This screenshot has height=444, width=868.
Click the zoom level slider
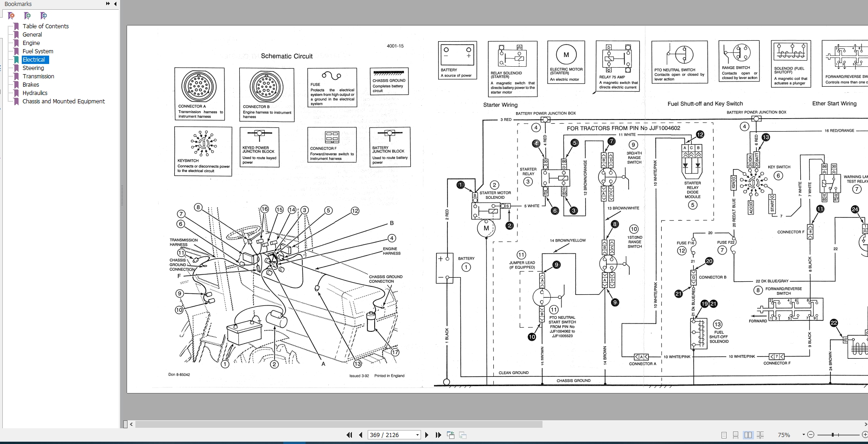(838, 435)
